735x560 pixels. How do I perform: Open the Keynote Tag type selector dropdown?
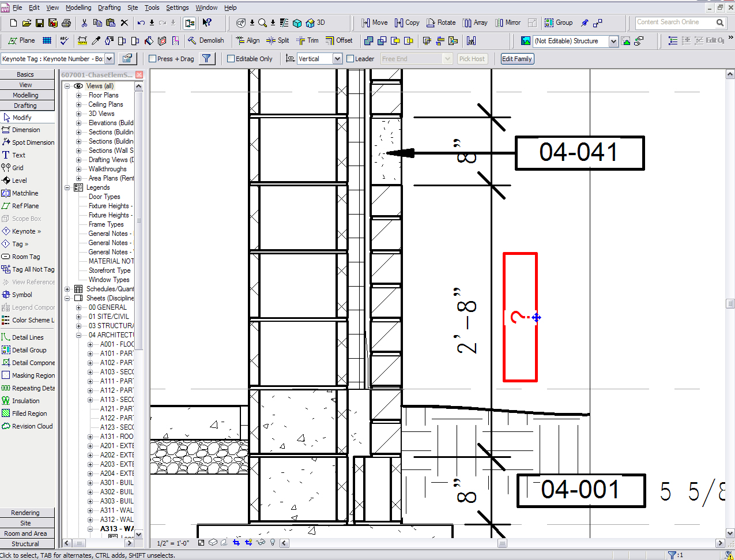pos(109,59)
